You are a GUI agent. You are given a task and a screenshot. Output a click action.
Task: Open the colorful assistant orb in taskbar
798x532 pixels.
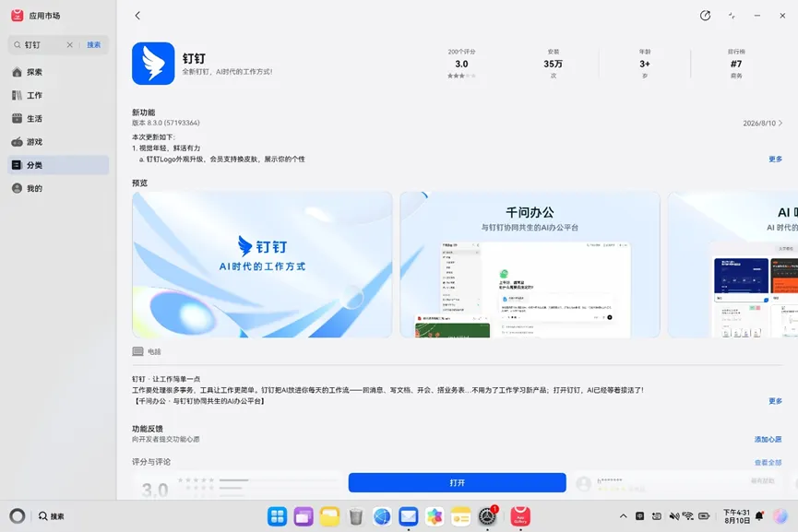780,516
